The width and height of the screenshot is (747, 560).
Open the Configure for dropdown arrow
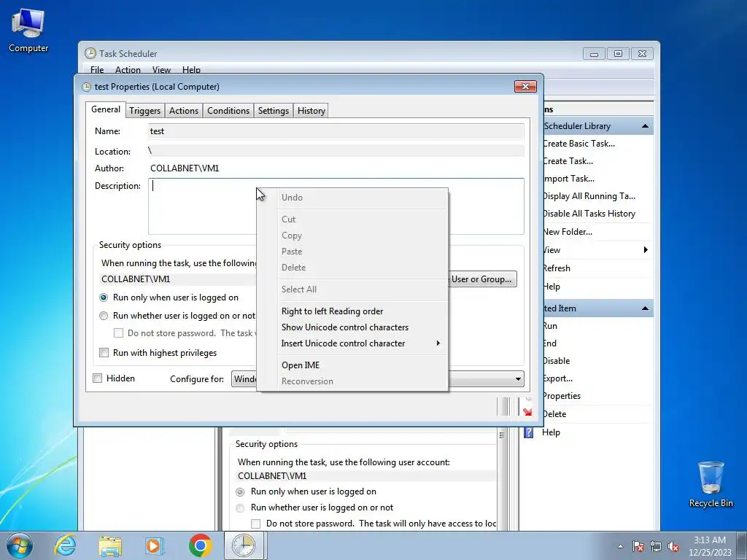coord(518,379)
